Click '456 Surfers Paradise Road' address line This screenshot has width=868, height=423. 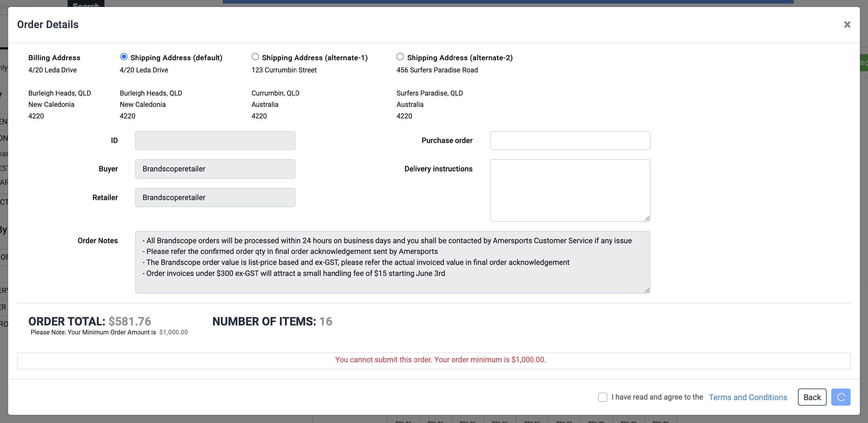437,70
